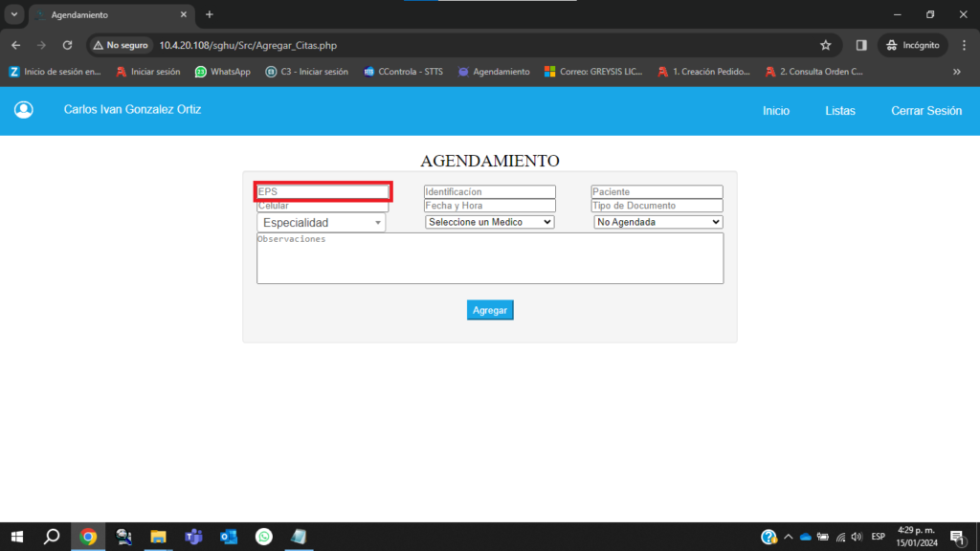Focus the EPS input field
Screen dimensions: 980x551
(323, 192)
